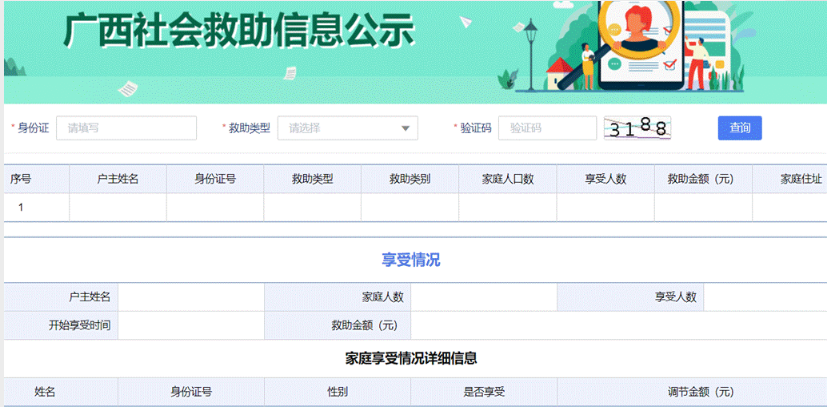The height and width of the screenshot is (407, 827).
Task: Click the 序号 column header
Action: 21,179
